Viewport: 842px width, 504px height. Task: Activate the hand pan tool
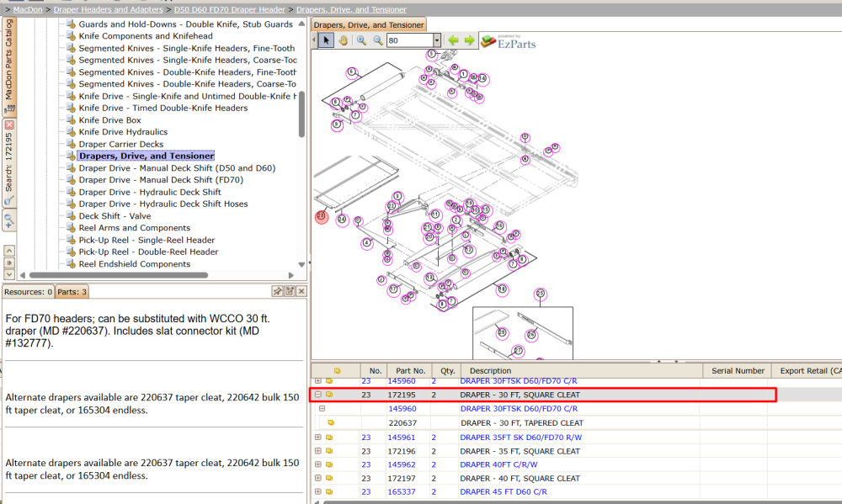tap(343, 40)
